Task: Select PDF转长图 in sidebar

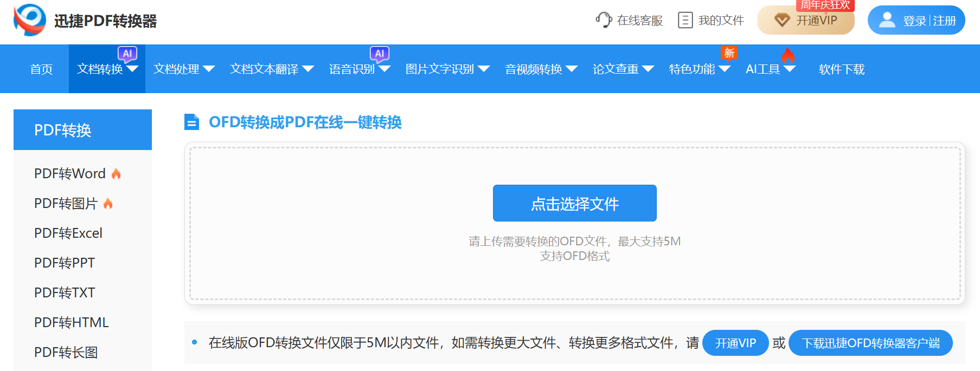Action: tap(66, 352)
